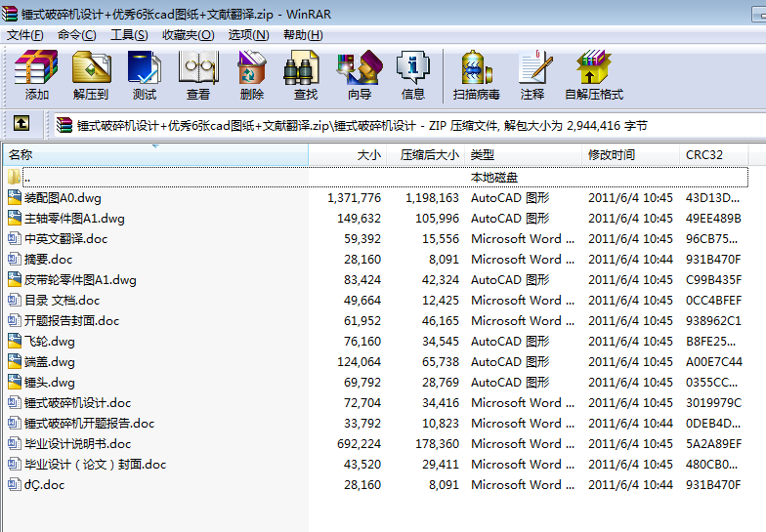Image resolution: width=766 pixels, height=532 pixels.
Task: Open the 命令(C) menu
Action: click(76, 35)
